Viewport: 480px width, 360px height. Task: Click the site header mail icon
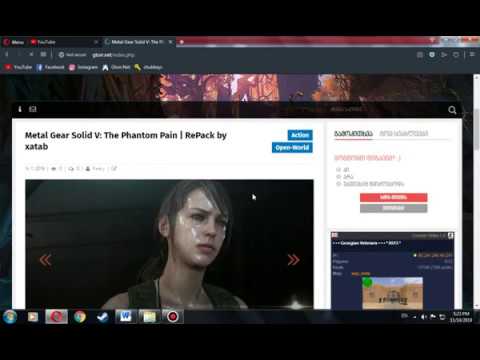click(x=32, y=109)
